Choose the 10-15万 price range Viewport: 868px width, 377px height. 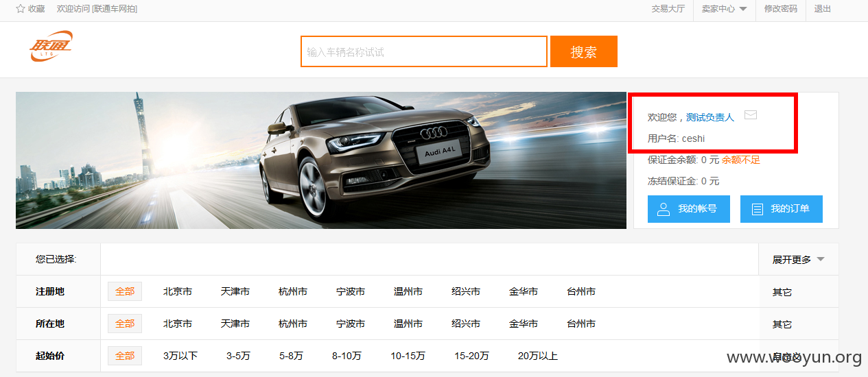coord(408,356)
